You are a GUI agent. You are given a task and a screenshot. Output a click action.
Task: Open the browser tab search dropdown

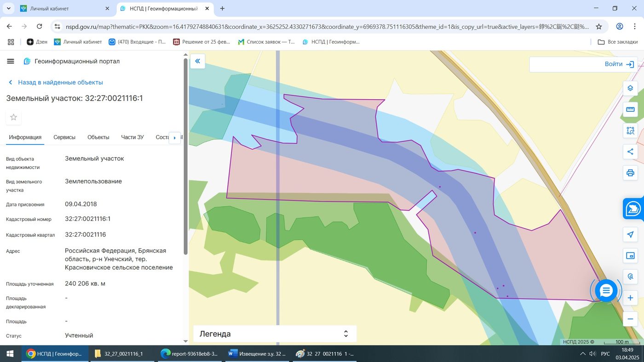[8, 8]
